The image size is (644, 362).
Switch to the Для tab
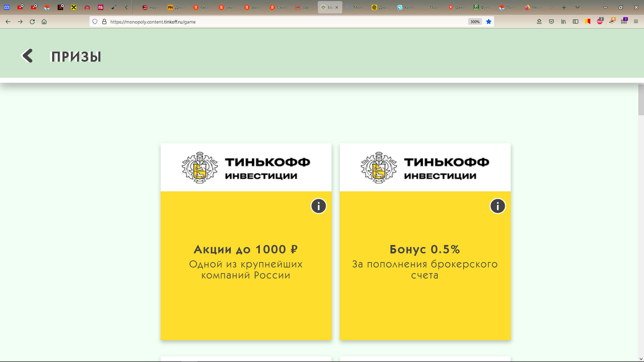pyautogui.click(x=381, y=7)
